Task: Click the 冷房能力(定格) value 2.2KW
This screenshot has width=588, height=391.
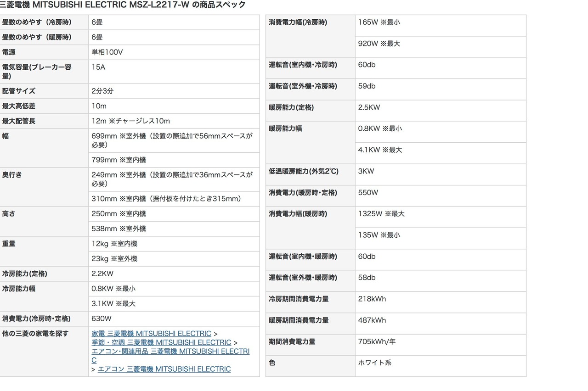Action: pyautogui.click(x=102, y=274)
